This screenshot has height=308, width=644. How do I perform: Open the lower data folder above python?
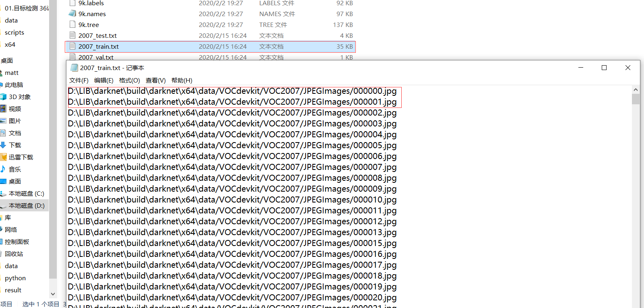[11, 266]
